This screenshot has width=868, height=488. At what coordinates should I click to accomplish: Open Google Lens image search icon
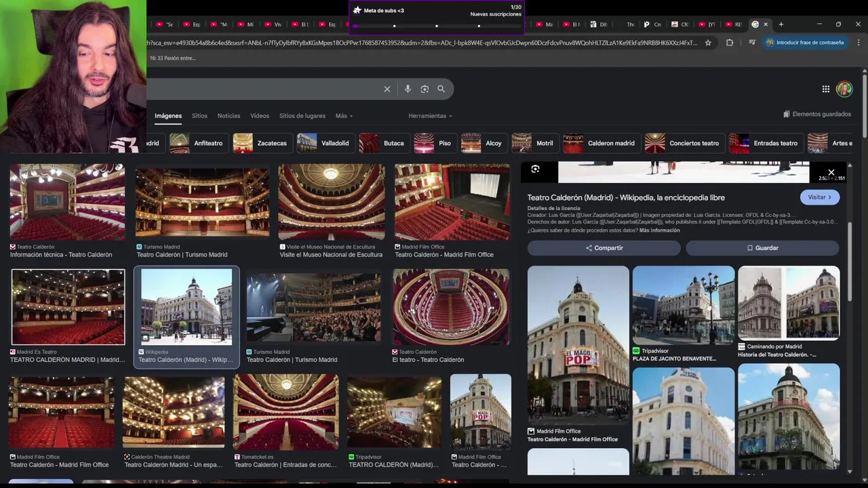point(425,89)
